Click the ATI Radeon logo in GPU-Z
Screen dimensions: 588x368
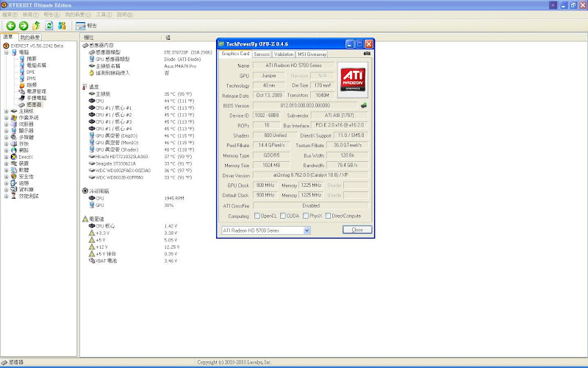tap(353, 79)
